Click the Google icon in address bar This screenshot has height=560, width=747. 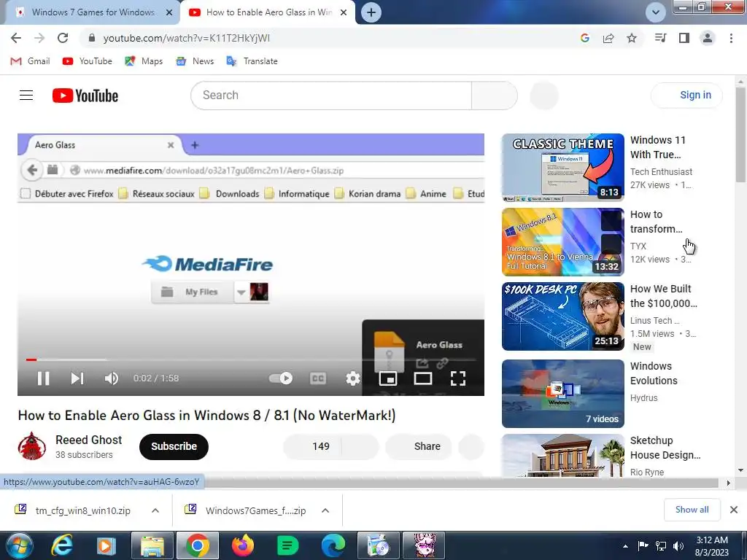585,38
